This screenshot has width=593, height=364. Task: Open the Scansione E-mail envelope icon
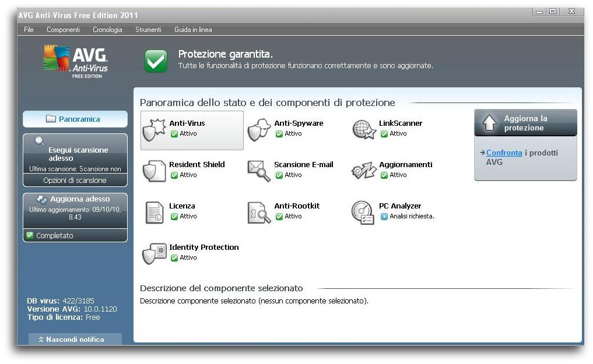tap(259, 171)
